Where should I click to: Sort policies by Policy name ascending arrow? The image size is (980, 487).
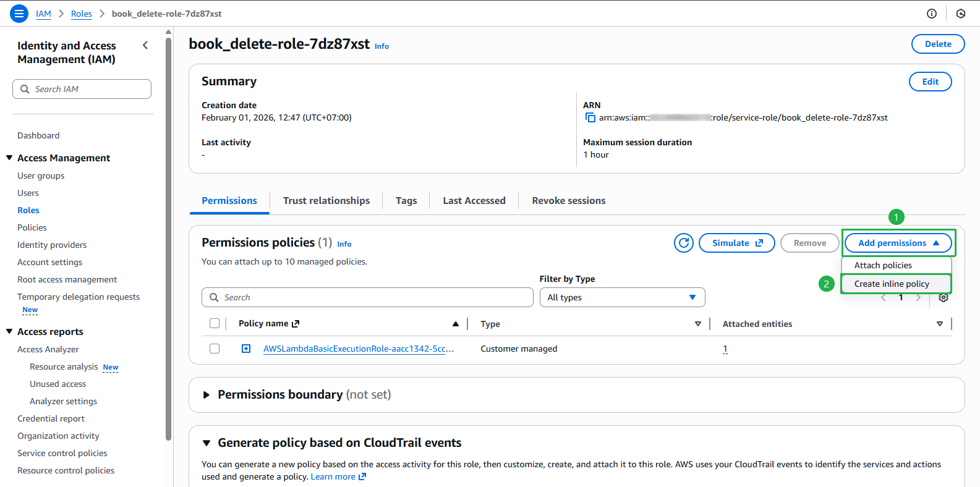click(456, 324)
